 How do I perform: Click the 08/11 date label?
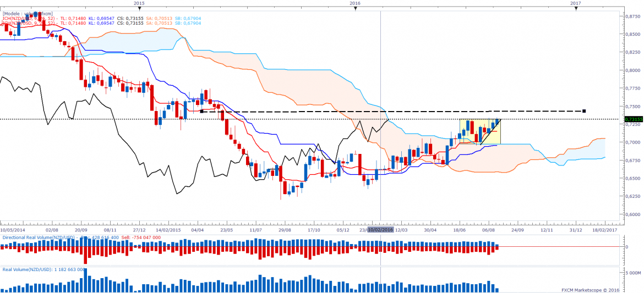(x=111, y=230)
